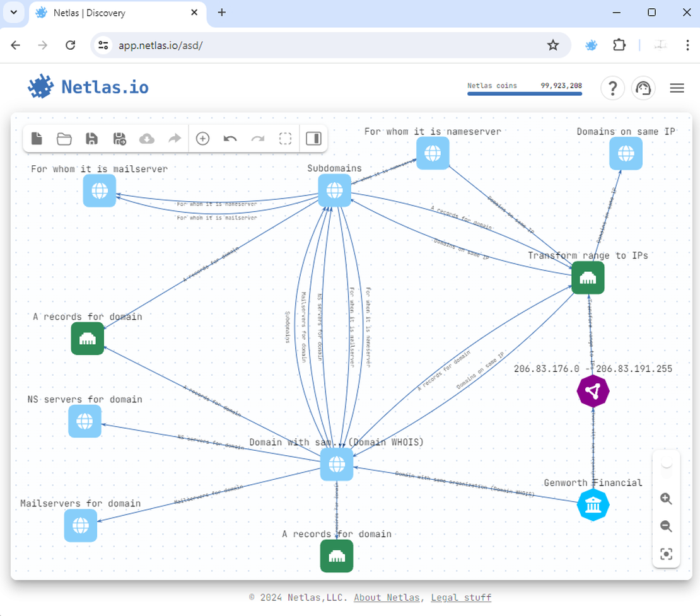Image resolution: width=700 pixels, height=616 pixels.
Task: Undo the last graph change
Action: click(x=230, y=139)
